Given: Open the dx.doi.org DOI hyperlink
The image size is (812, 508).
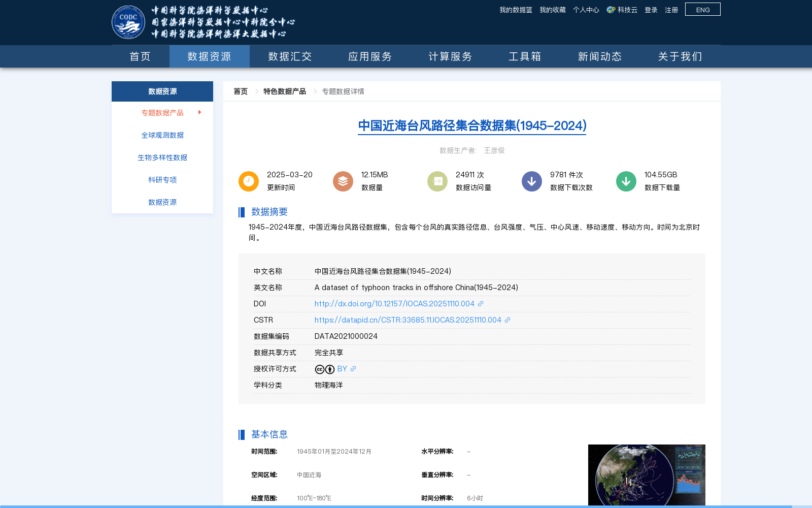Looking at the screenshot, I should (x=394, y=303).
